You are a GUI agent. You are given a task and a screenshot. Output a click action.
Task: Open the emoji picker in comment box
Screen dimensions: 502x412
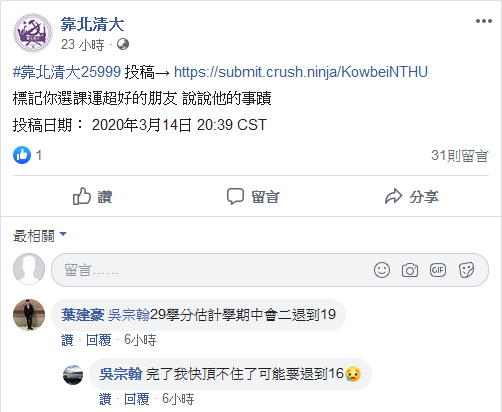tap(382, 270)
